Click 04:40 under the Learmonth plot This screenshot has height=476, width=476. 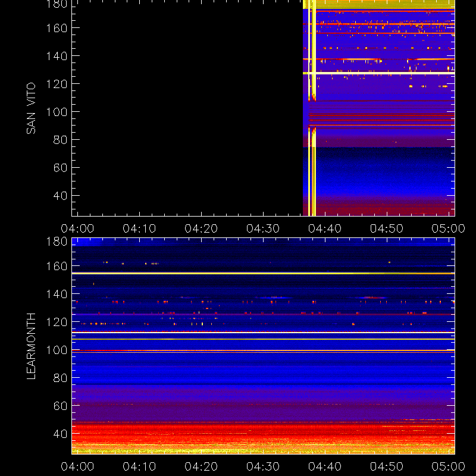325,466
